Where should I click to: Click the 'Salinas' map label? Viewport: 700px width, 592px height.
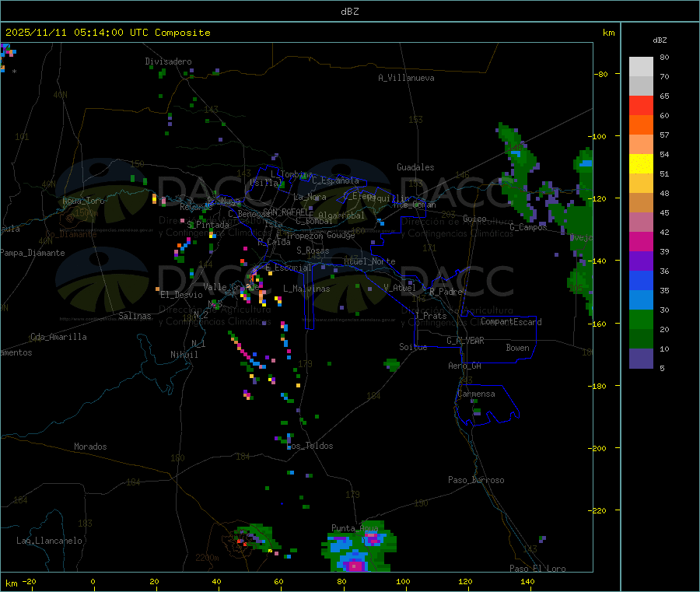tap(135, 316)
